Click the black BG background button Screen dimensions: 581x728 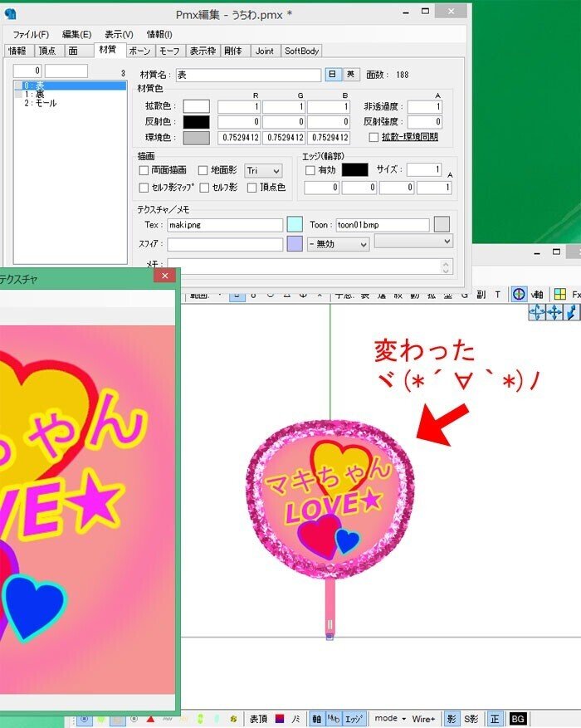(517, 719)
